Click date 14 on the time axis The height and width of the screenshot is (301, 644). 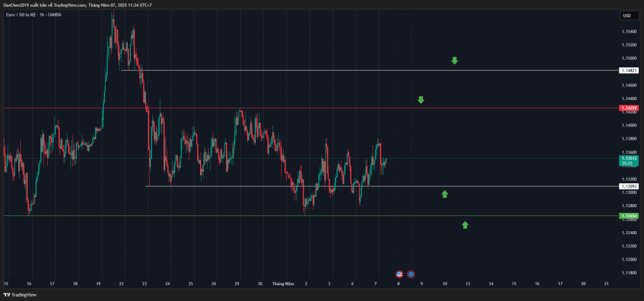click(491, 284)
